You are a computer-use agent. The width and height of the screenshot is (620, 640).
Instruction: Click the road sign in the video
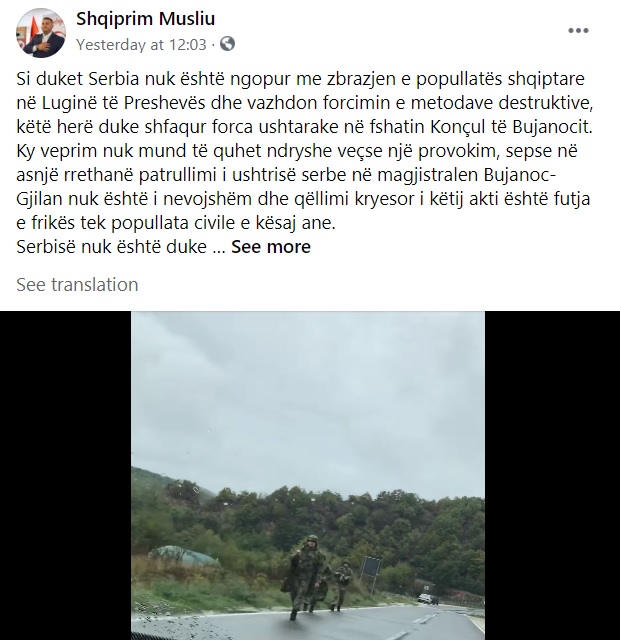tap(371, 567)
